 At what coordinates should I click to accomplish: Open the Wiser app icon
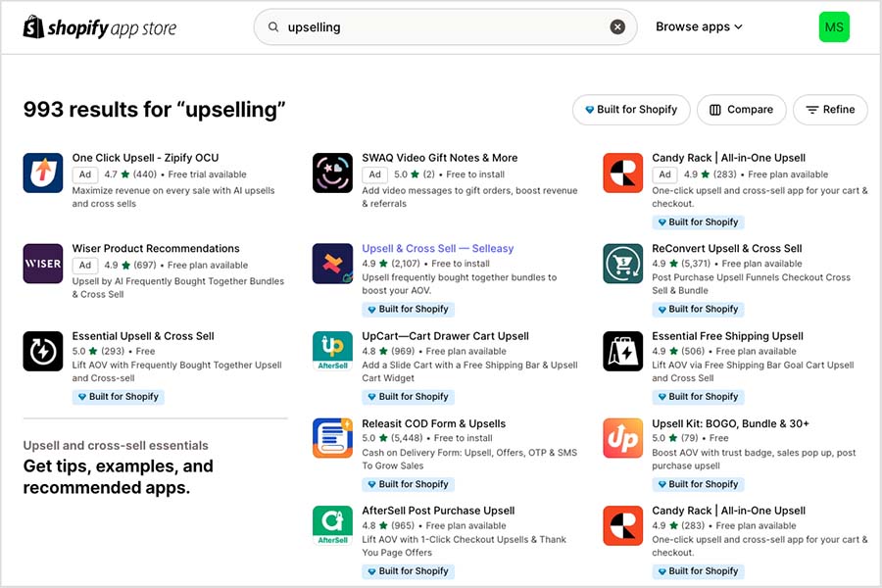point(43,264)
